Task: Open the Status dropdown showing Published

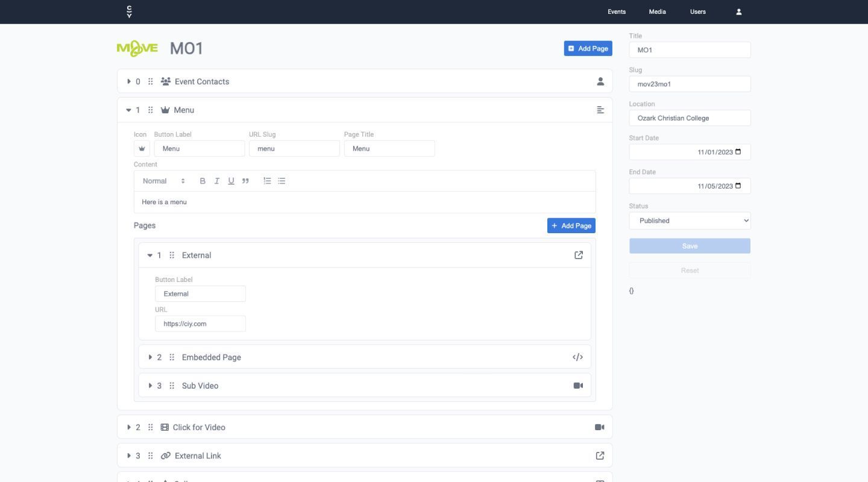Action: point(690,221)
